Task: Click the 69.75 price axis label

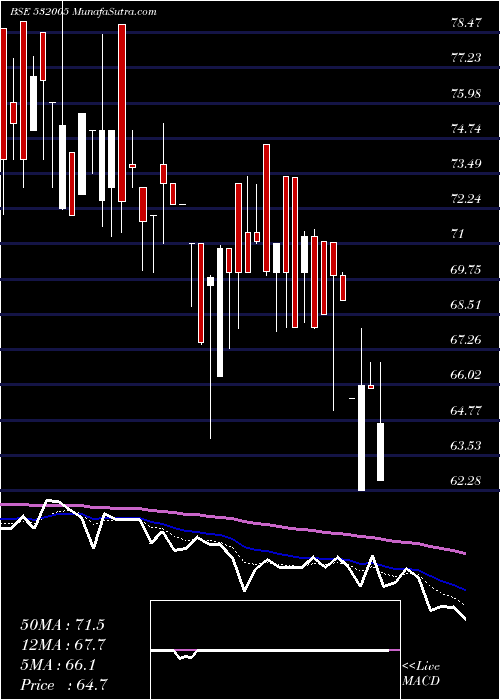Action: pyautogui.click(x=467, y=270)
